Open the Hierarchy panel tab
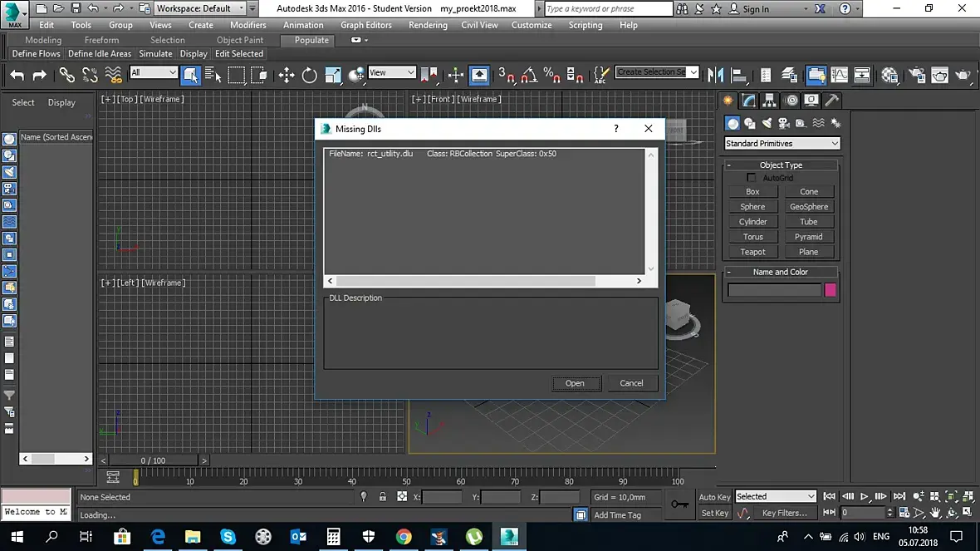This screenshot has width=980, height=551. click(x=769, y=100)
